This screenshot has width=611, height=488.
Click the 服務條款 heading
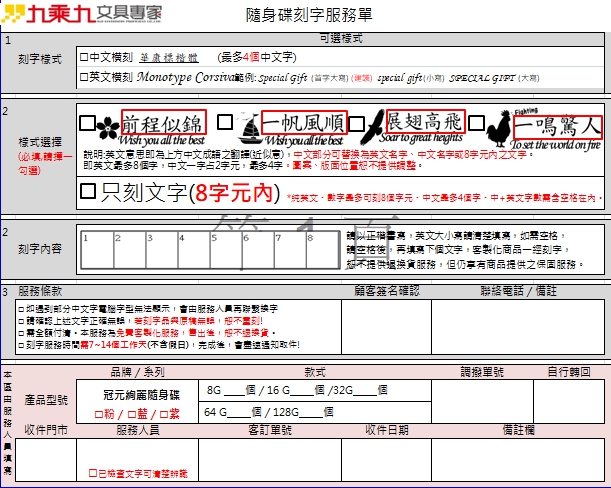40,291
